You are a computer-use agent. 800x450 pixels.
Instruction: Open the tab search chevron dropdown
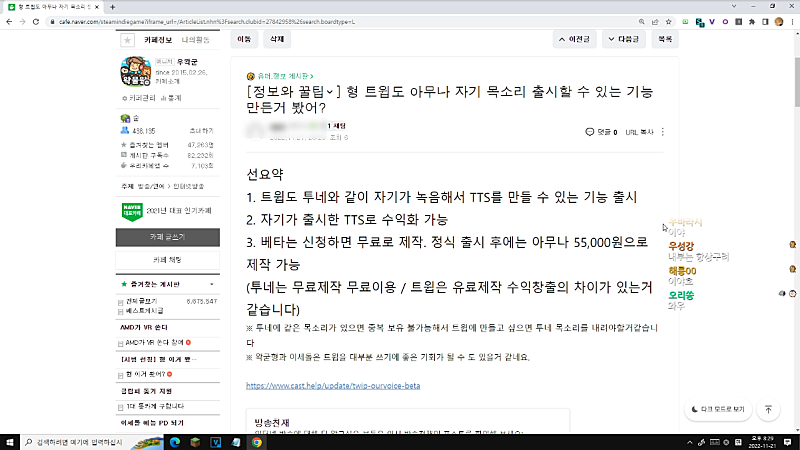[x=734, y=7]
